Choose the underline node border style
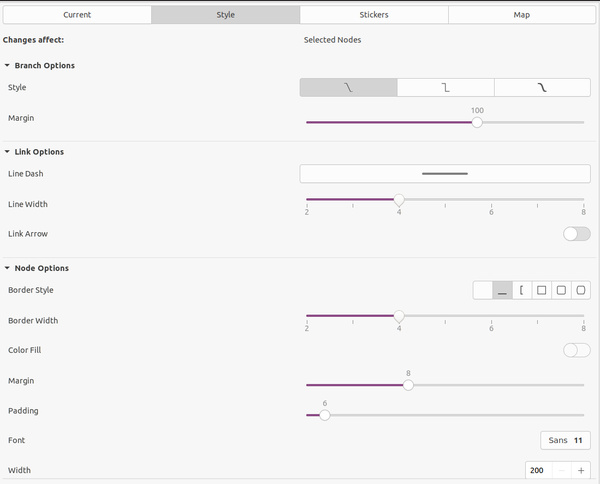The image size is (600, 484). pyautogui.click(x=502, y=290)
